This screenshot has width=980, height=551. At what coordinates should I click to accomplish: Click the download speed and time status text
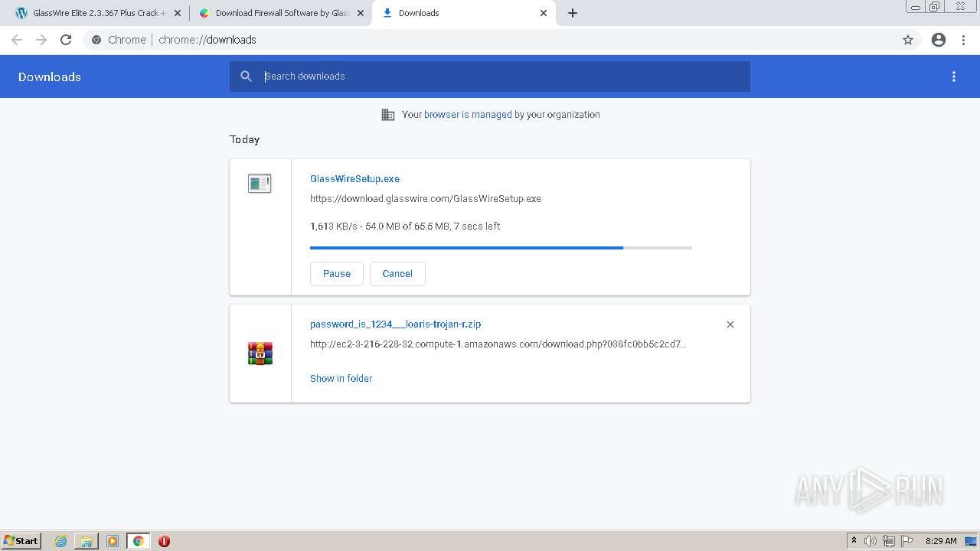coord(405,227)
